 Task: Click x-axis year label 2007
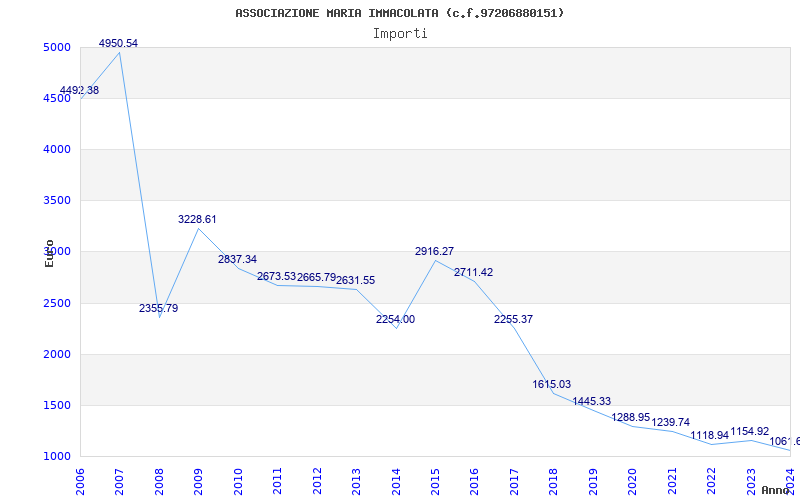119,481
